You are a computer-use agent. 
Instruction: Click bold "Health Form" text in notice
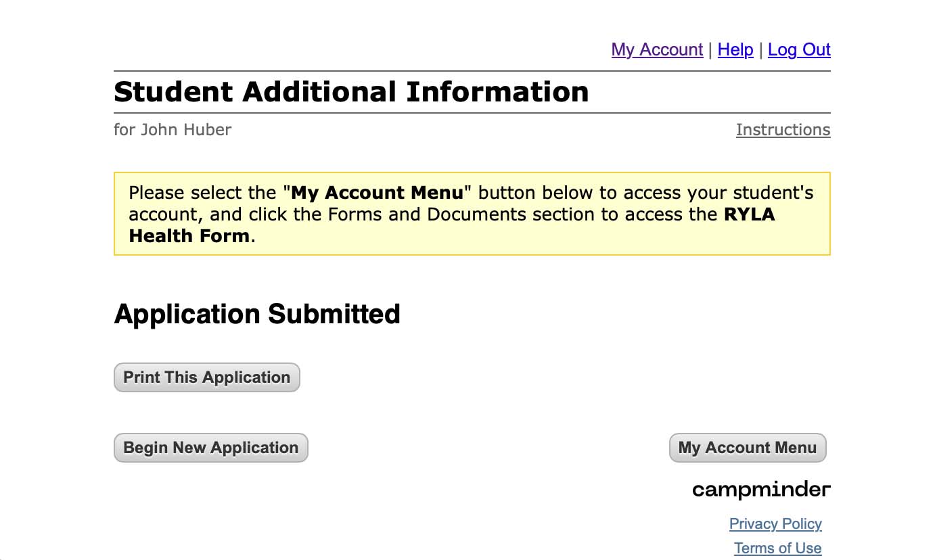[189, 236]
